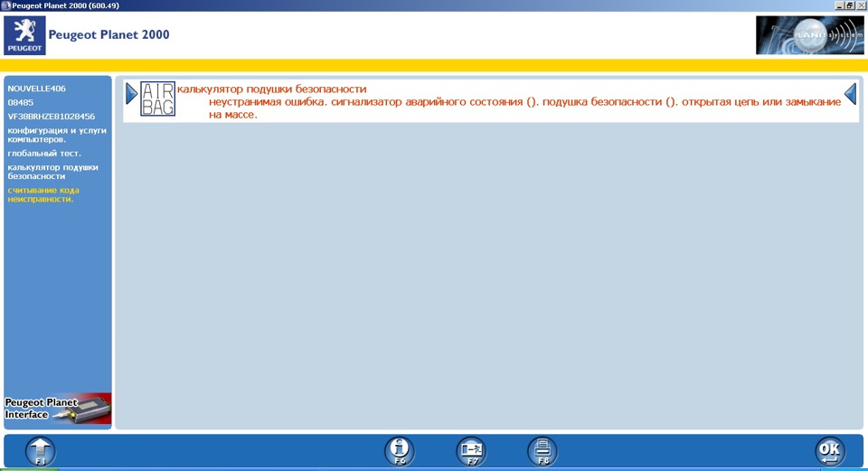Click the F7 function button
The image size is (868, 471).
pos(472,451)
